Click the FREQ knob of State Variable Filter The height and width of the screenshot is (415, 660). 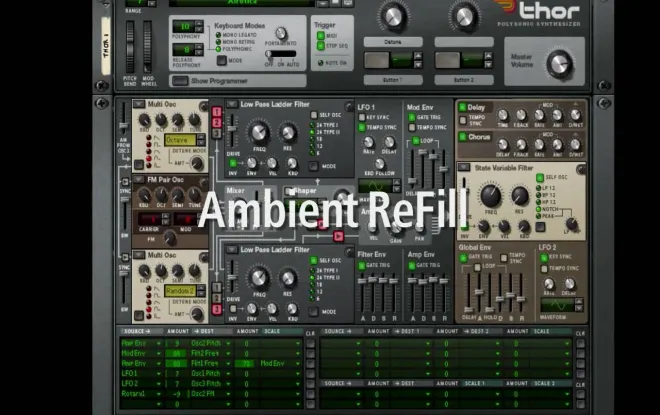click(x=491, y=195)
